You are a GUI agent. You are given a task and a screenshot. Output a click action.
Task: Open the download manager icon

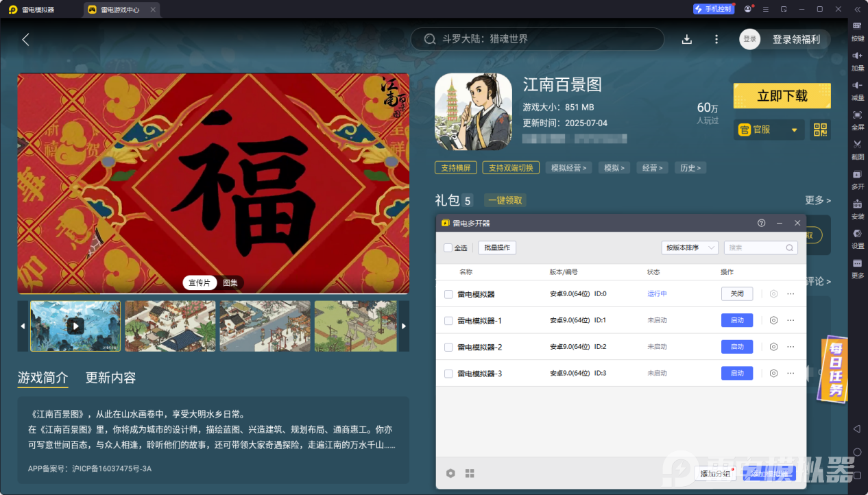(x=687, y=39)
